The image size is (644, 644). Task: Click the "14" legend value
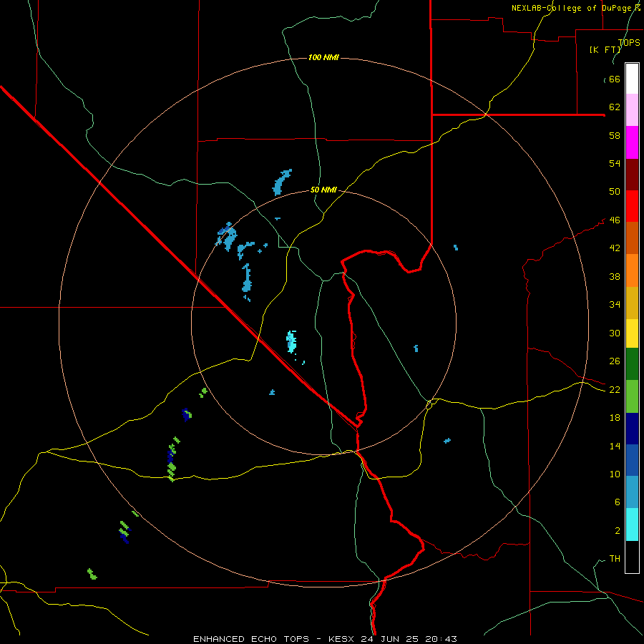pyautogui.click(x=615, y=446)
